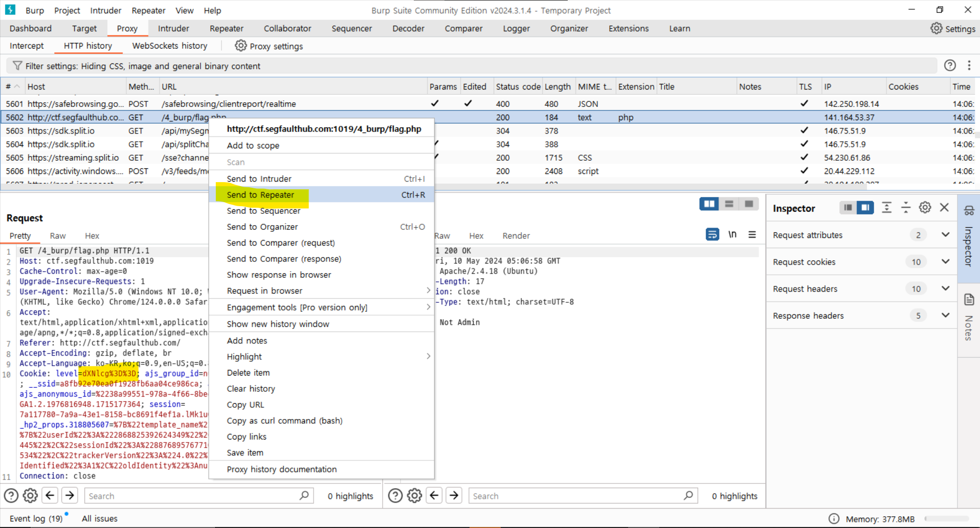This screenshot has width=980, height=528.
Task: Open request search help icon
Action: 11,495
